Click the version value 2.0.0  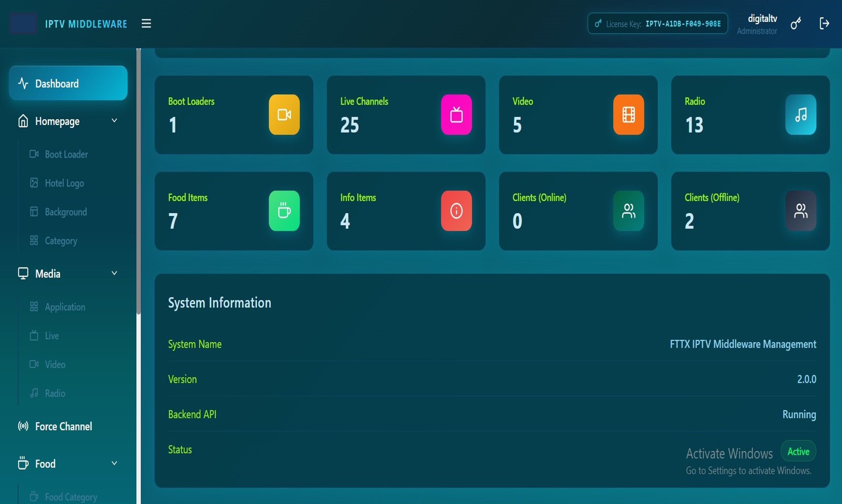(806, 379)
